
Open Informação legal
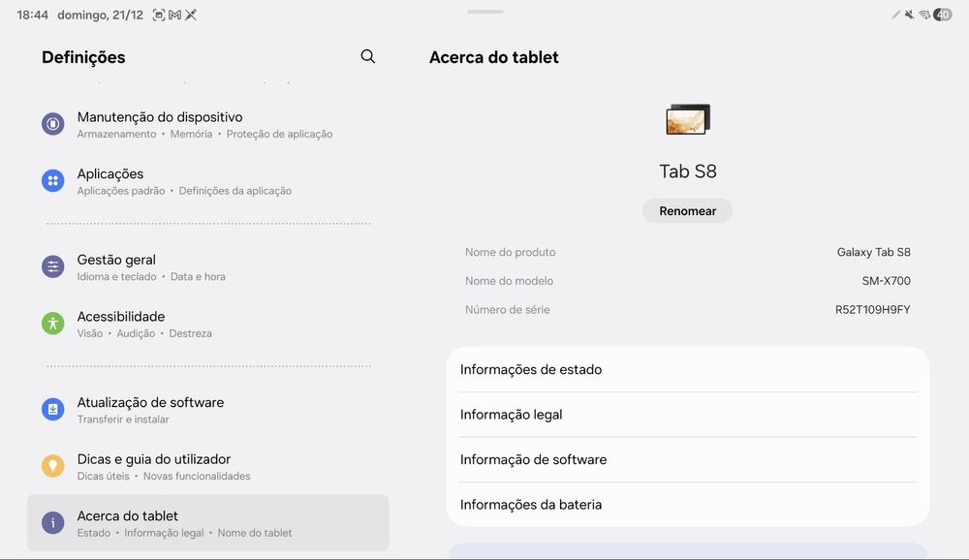[x=688, y=415]
